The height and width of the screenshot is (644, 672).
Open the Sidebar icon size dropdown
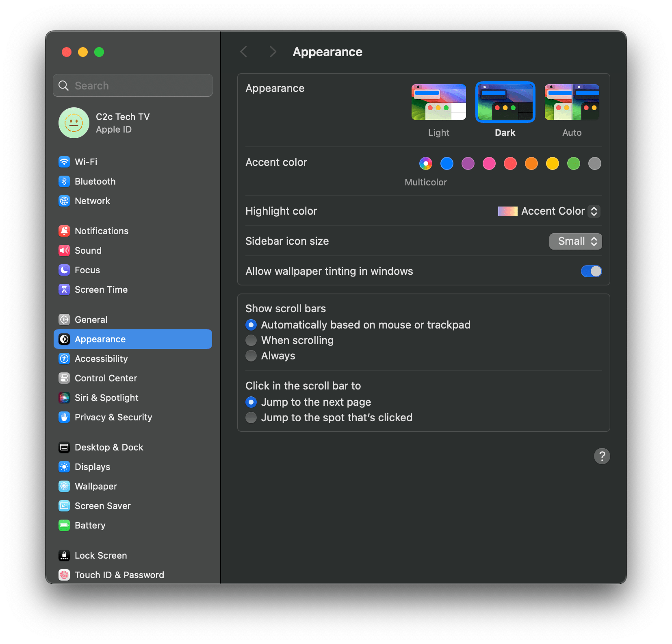pyautogui.click(x=575, y=241)
